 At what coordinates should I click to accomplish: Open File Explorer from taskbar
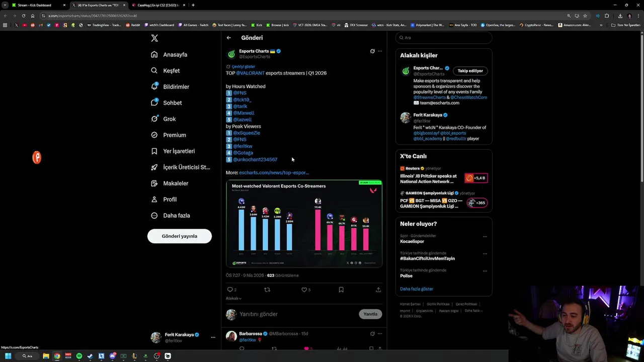pyautogui.click(x=46, y=356)
